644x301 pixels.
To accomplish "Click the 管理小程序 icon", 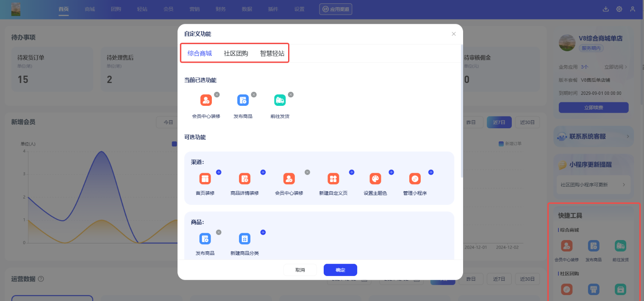I will pos(415,179).
